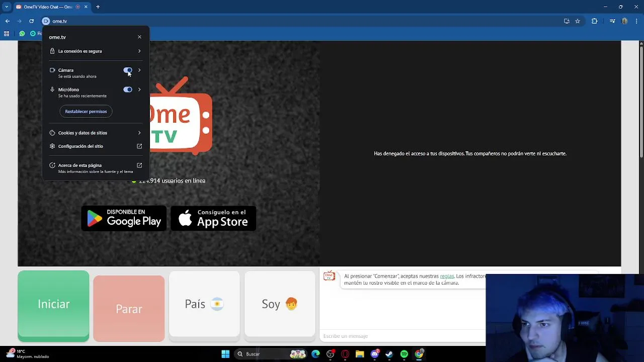Open Cookies y datos de sitios
644x362 pixels.
click(x=96, y=133)
